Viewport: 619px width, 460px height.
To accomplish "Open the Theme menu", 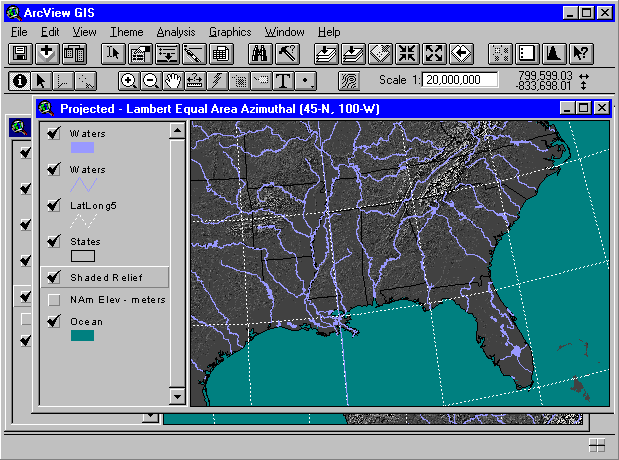I will (126, 32).
